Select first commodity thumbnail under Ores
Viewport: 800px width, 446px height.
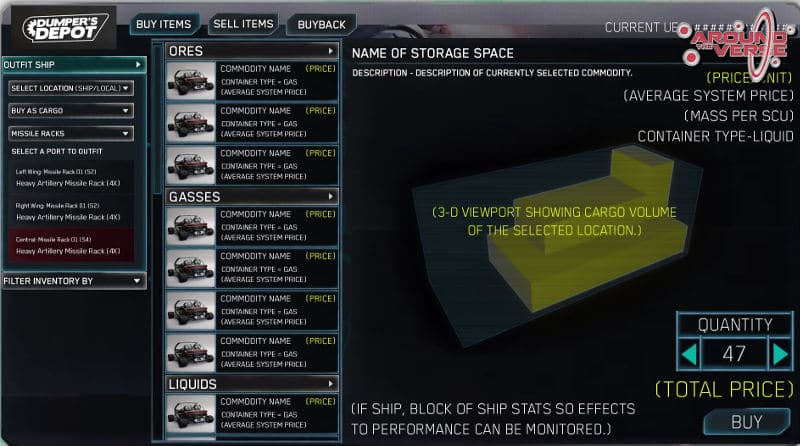[191, 81]
